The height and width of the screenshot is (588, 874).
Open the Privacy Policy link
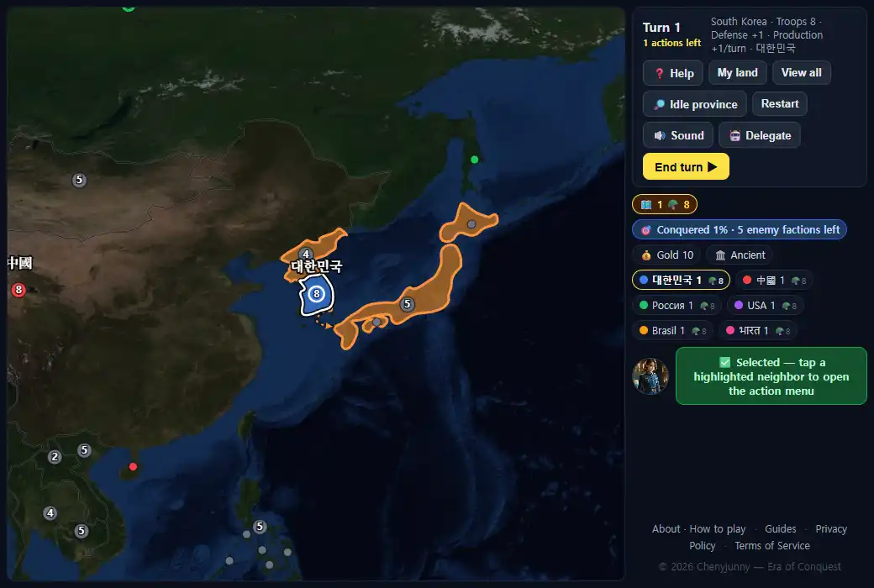coord(830,529)
